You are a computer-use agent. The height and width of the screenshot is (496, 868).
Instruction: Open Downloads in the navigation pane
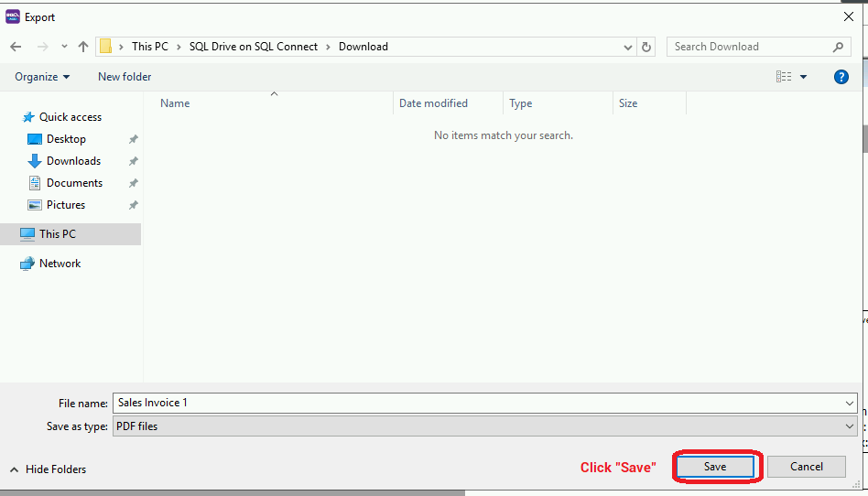click(x=64, y=161)
